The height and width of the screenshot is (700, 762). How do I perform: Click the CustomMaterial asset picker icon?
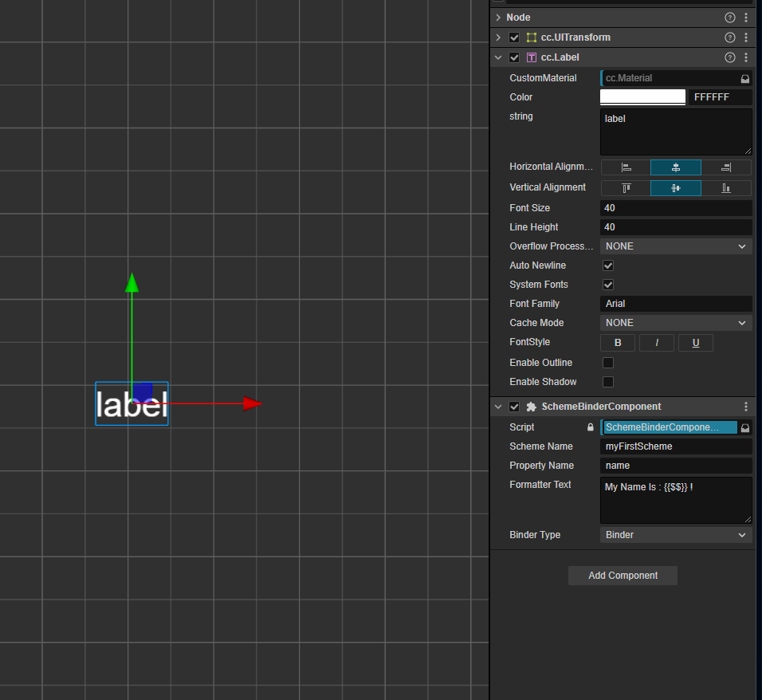pyautogui.click(x=745, y=78)
